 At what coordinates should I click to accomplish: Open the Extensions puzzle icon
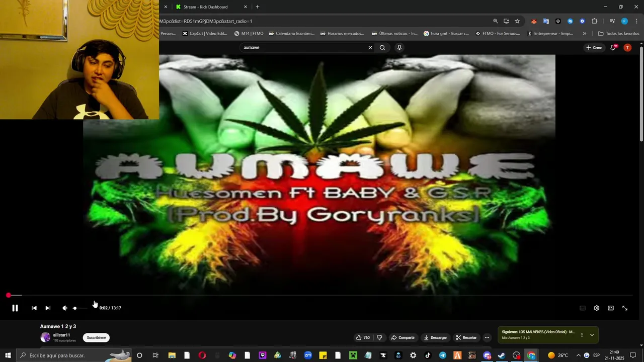[595, 21]
